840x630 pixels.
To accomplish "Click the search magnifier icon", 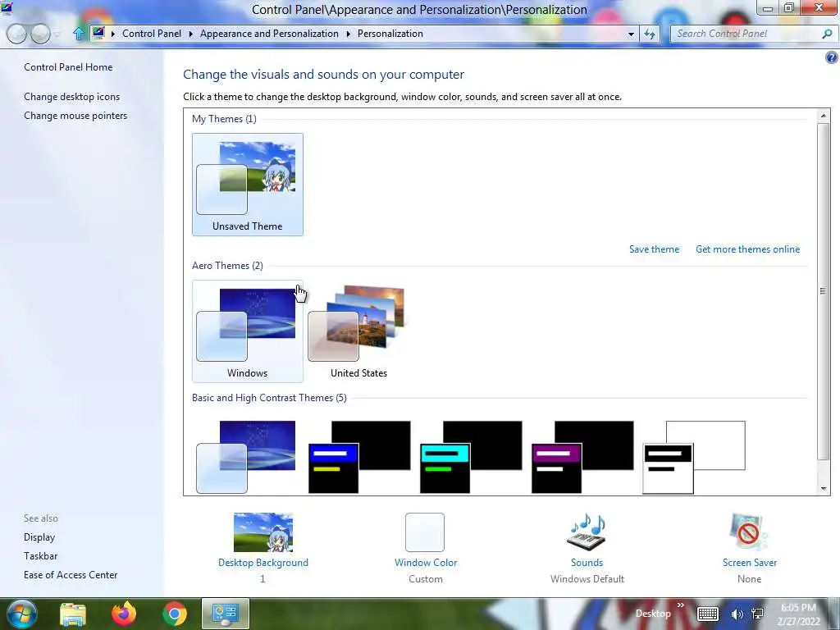I will (x=827, y=34).
